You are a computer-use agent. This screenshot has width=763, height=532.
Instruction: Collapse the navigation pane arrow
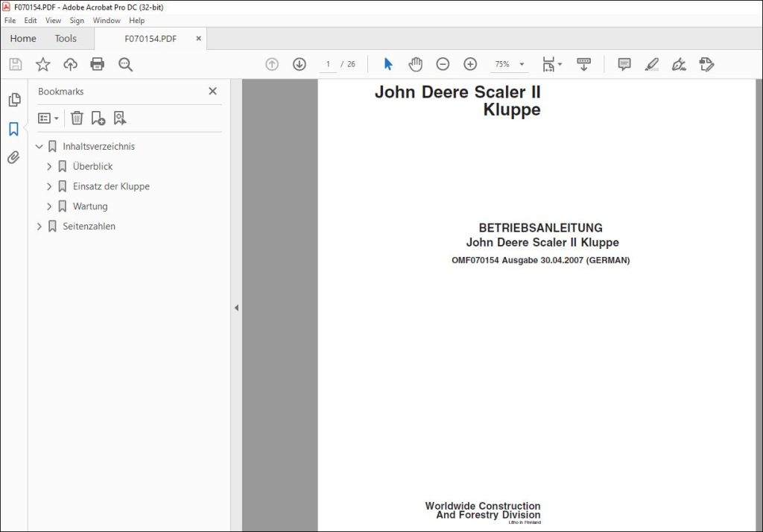click(x=236, y=308)
